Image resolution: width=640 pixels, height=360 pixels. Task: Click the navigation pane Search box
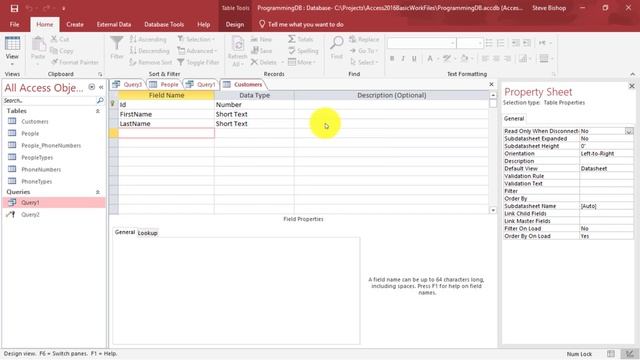point(49,100)
